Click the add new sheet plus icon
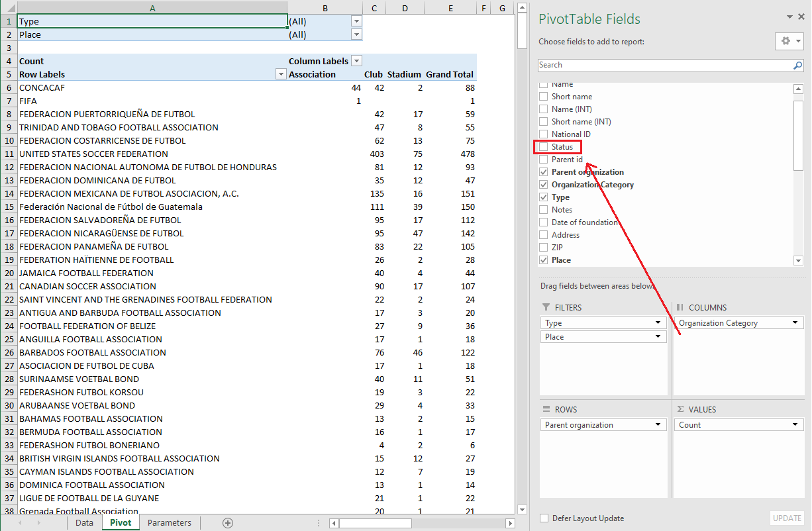812x531 pixels. point(228,523)
